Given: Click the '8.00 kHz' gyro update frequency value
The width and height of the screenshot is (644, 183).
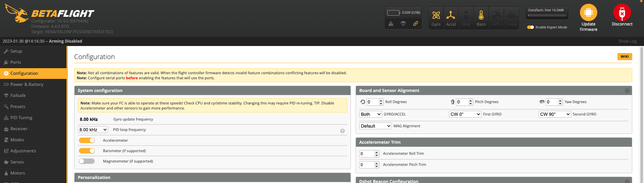Looking at the screenshot, I should point(89,119).
